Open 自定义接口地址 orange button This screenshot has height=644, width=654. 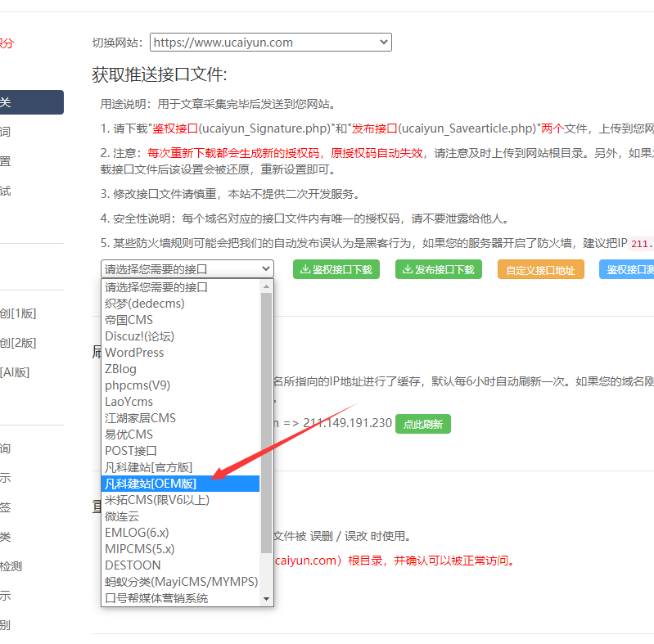[x=540, y=270]
